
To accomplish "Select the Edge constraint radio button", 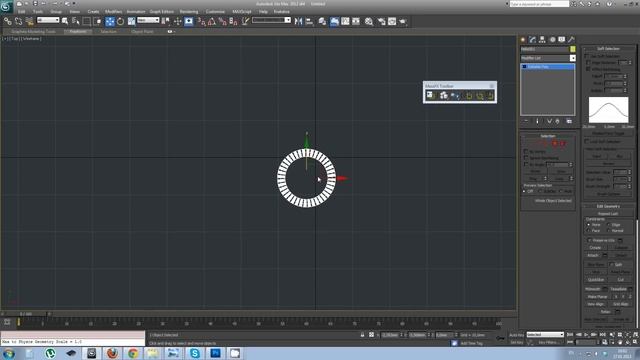I will click(x=609, y=225).
